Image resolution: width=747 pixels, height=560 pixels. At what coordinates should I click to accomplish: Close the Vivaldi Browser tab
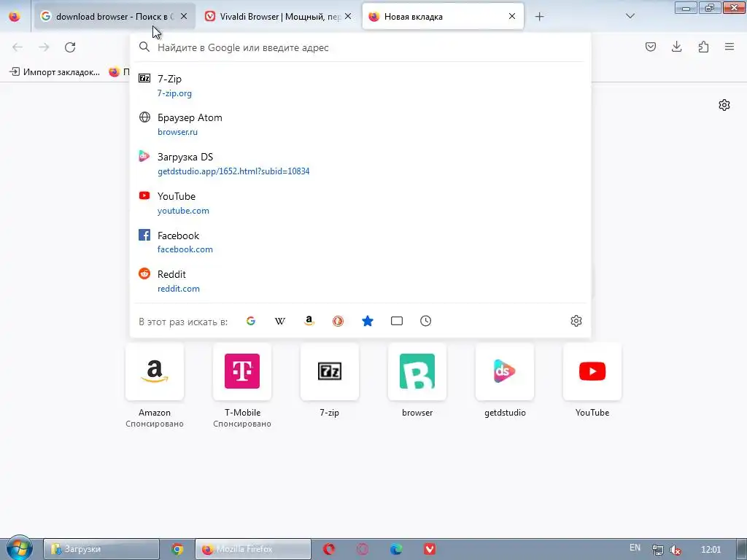click(x=348, y=16)
